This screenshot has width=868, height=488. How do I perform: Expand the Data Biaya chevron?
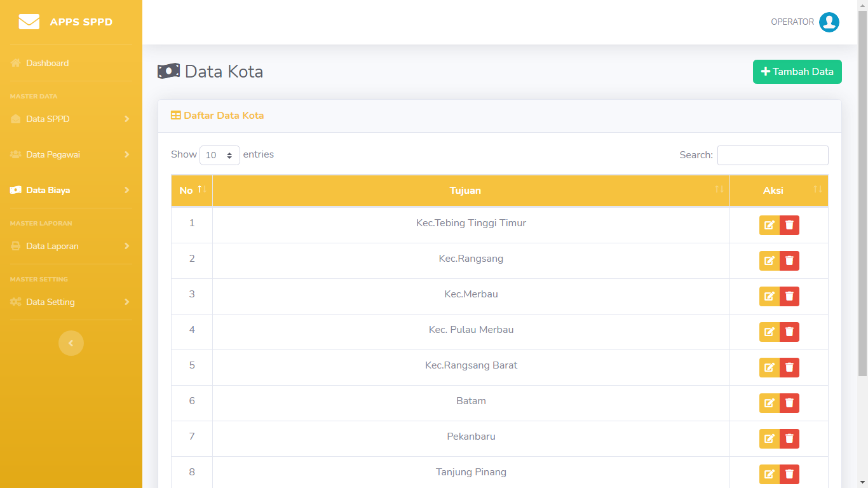pos(127,190)
